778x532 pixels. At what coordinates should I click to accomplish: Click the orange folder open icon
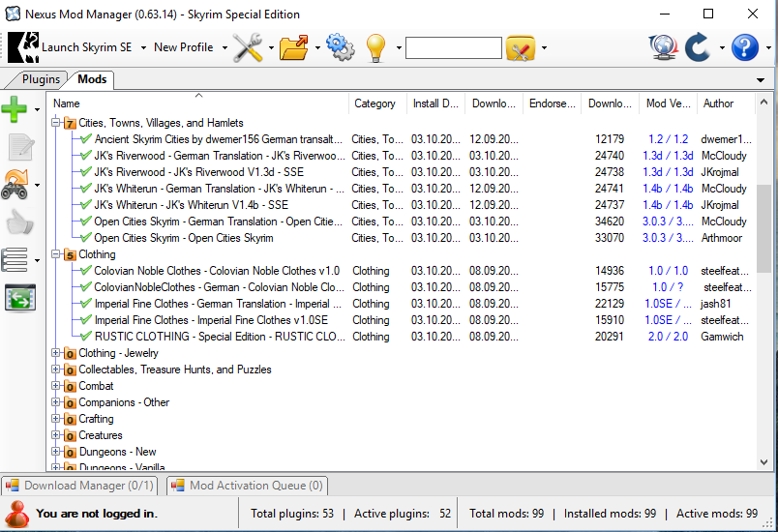click(x=293, y=47)
